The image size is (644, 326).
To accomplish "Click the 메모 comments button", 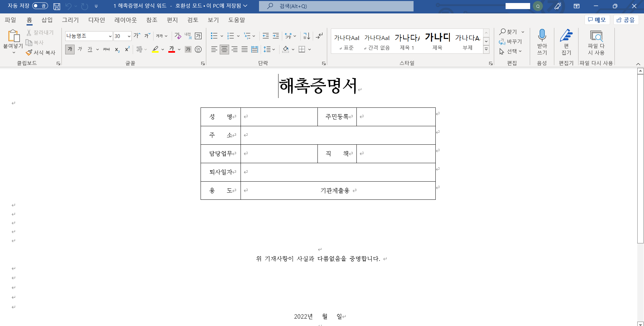I will pyautogui.click(x=597, y=20).
